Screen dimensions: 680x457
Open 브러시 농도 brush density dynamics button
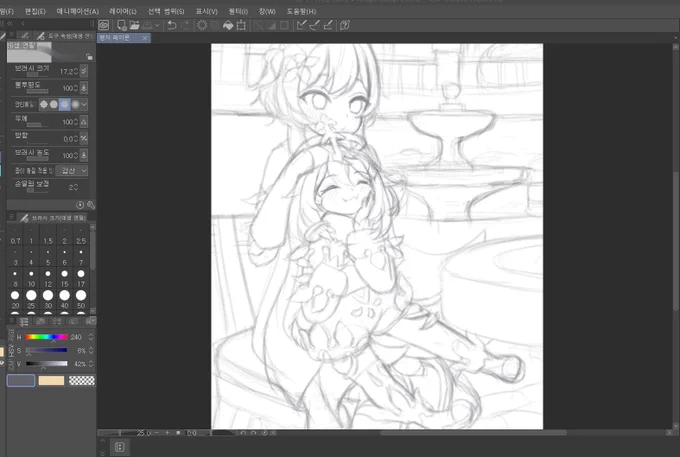pos(84,155)
